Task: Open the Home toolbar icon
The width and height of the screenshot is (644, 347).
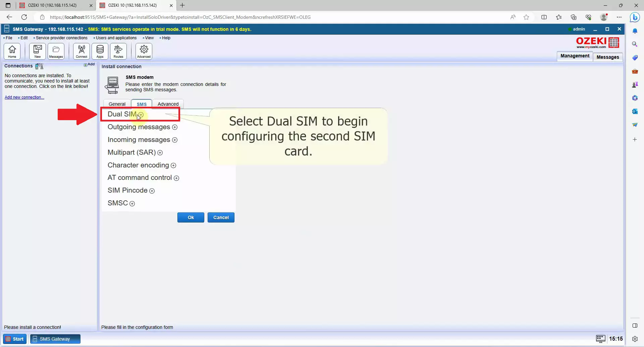Action: tap(12, 51)
